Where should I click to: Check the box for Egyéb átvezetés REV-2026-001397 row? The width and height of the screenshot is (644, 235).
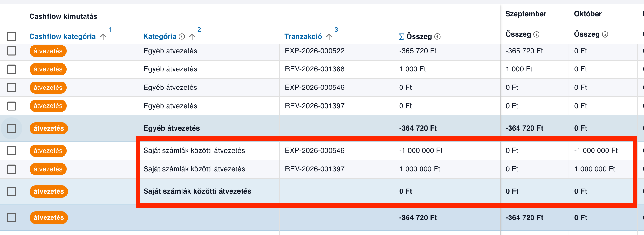click(x=11, y=106)
